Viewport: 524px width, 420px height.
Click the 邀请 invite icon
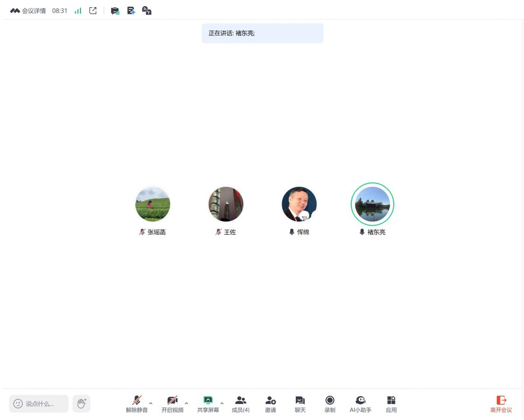(270, 404)
